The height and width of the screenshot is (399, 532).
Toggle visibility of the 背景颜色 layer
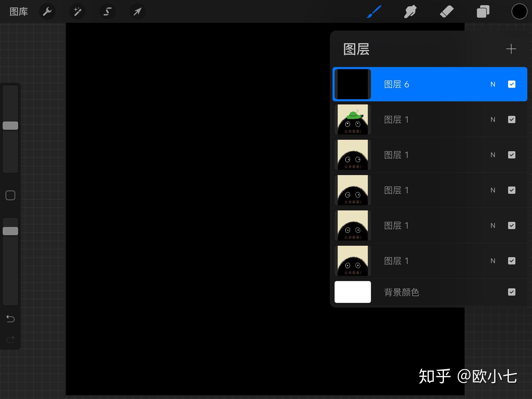(x=511, y=292)
